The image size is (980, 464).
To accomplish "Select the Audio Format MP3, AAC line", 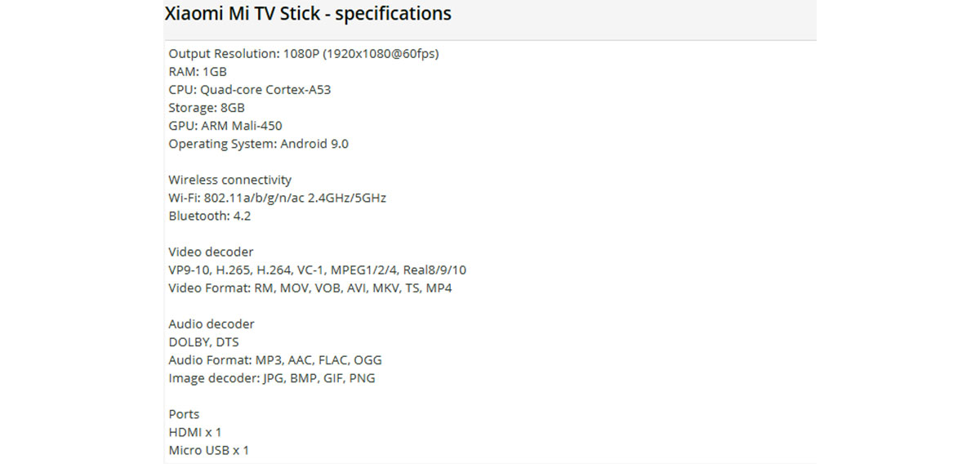I will coord(274,359).
